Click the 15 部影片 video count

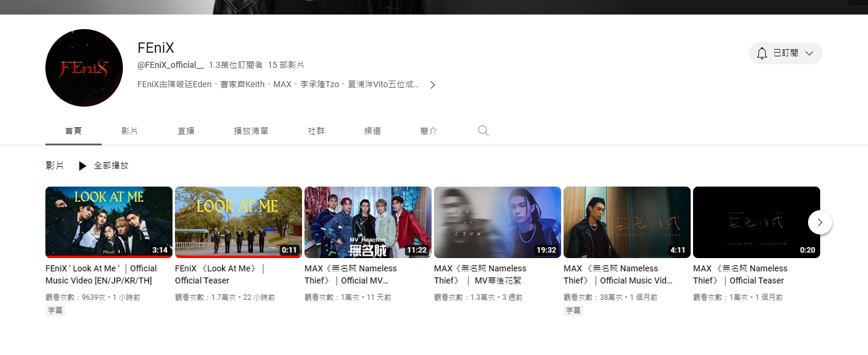tap(286, 65)
